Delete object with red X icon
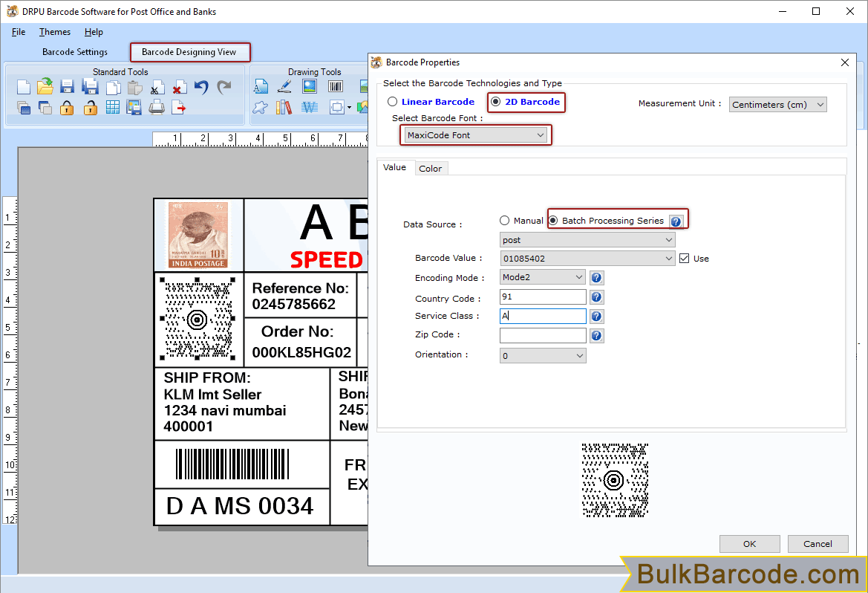 [178, 88]
